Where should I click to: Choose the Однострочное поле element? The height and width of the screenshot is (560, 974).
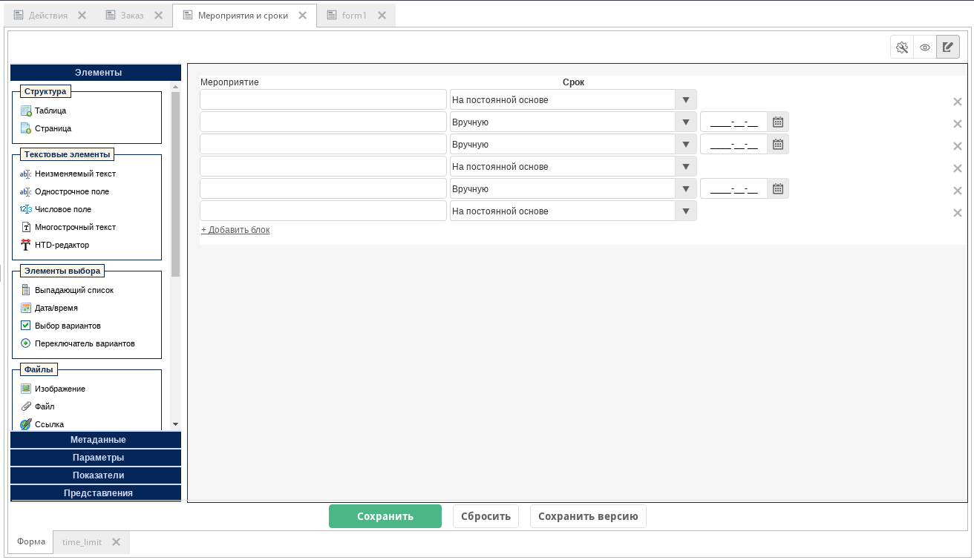(65, 191)
